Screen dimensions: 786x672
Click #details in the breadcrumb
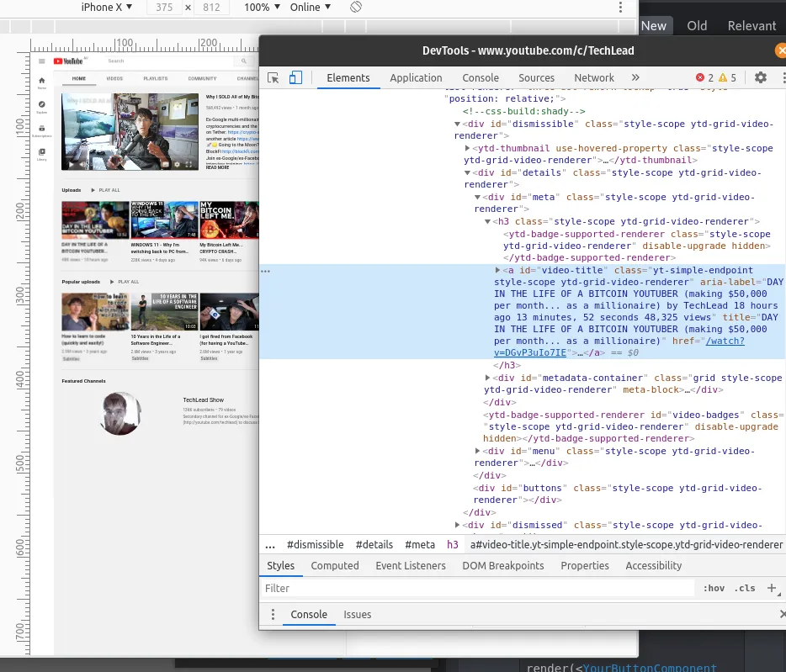click(374, 545)
